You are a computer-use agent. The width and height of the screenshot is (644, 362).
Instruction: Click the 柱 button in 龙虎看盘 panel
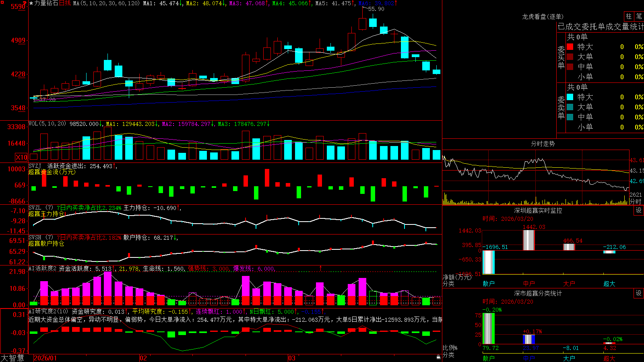pos(629,16)
